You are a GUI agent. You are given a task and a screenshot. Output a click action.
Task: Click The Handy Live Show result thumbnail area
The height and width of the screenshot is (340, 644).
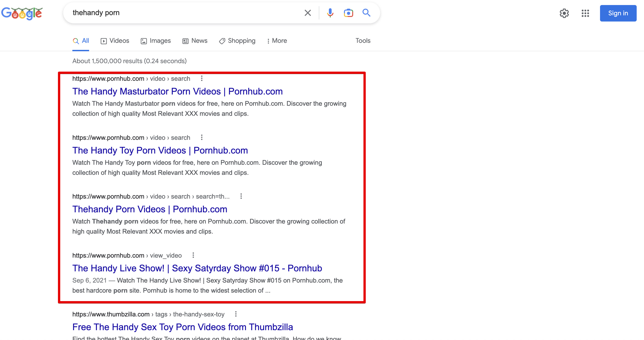pyautogui.click(x=197, y=268)
